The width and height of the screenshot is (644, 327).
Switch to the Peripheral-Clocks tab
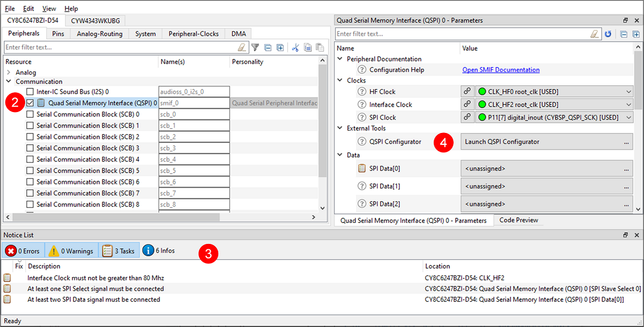point(194,34)
